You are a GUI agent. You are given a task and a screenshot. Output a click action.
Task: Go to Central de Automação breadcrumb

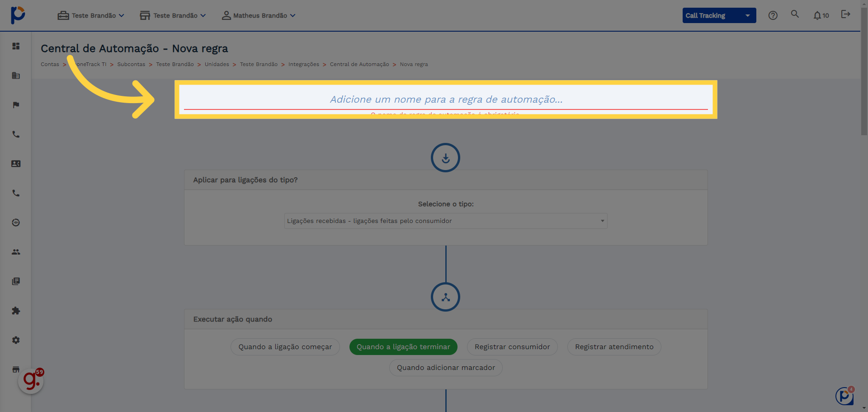[359, 64]
